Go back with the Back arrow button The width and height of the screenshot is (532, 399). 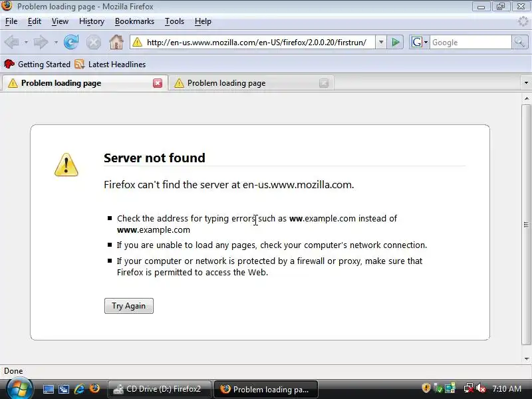tap(12, 43)
